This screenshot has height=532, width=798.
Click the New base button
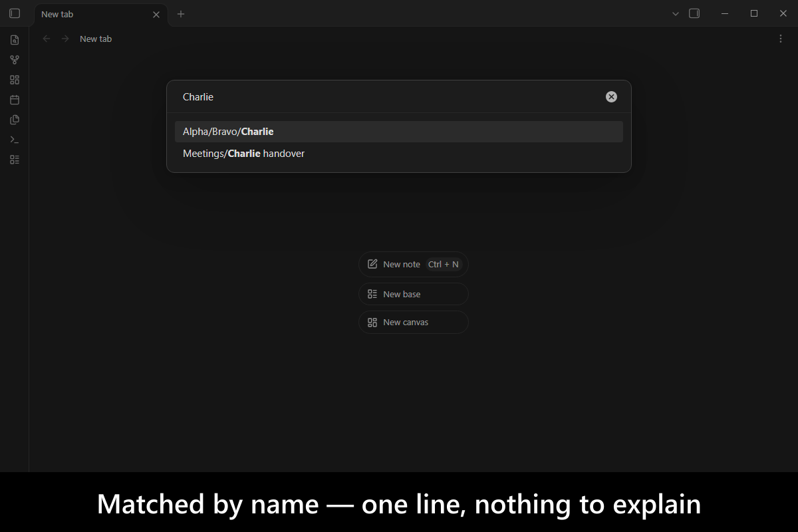pyautogui.click(x=414, y=294)
